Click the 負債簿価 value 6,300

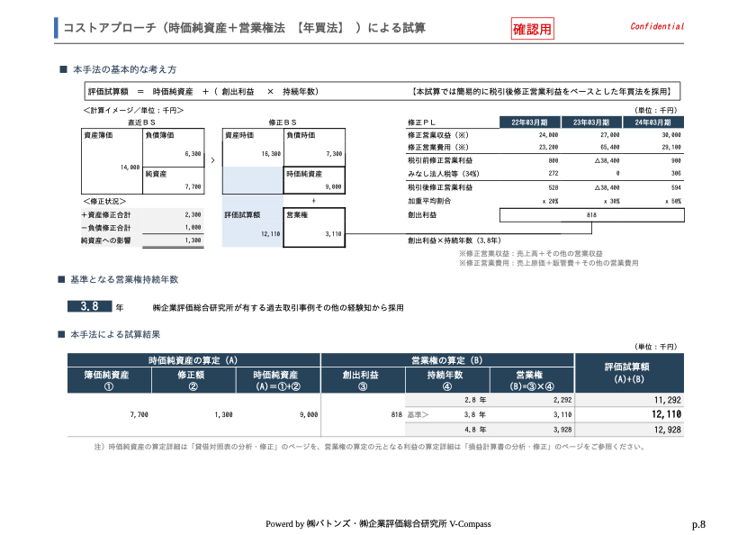tap(193, 154)
